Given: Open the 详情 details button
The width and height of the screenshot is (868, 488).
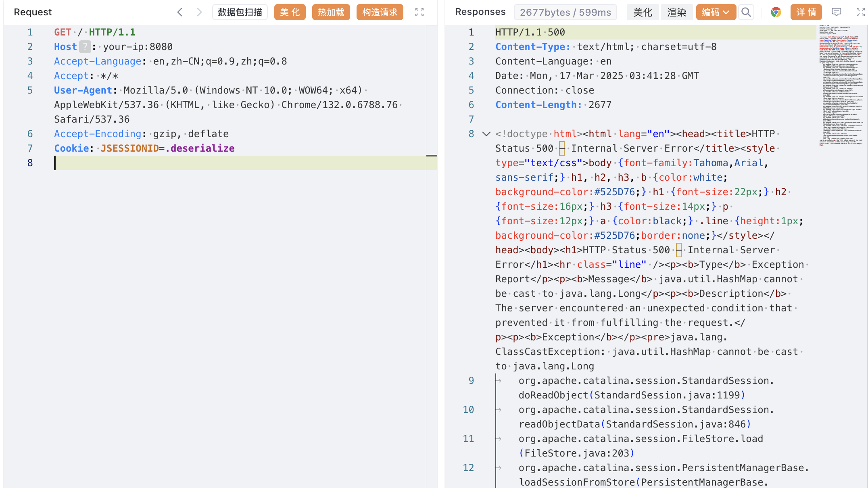Looking at the screenshot, I should tap(806, 12).
